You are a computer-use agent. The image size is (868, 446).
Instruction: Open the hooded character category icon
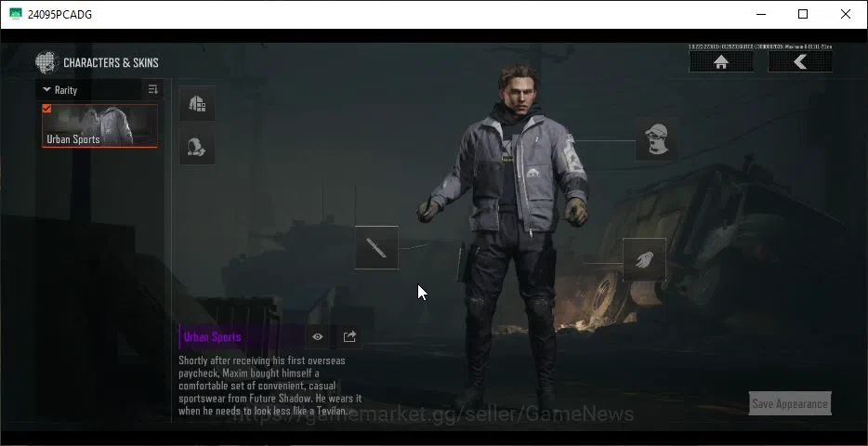click(x=197, y=147)
